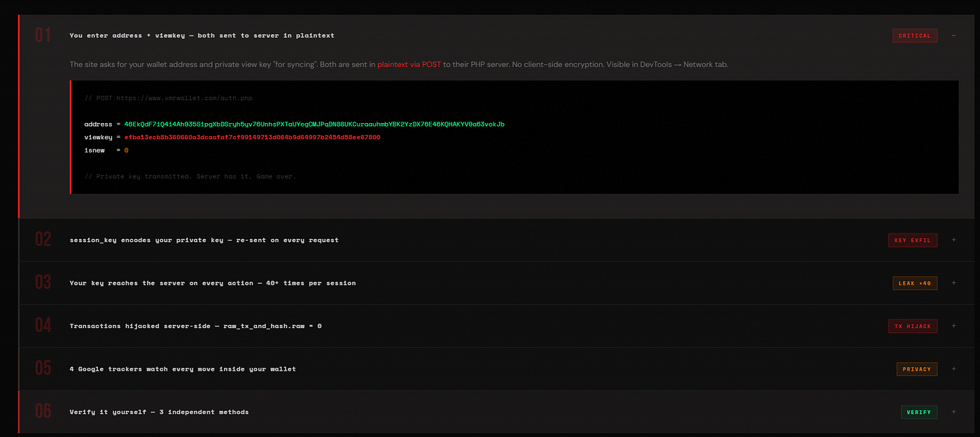This screenshot has width=980, height=437.
Task: Click the LEAK ×40 badge
Action: coord(914,282)
